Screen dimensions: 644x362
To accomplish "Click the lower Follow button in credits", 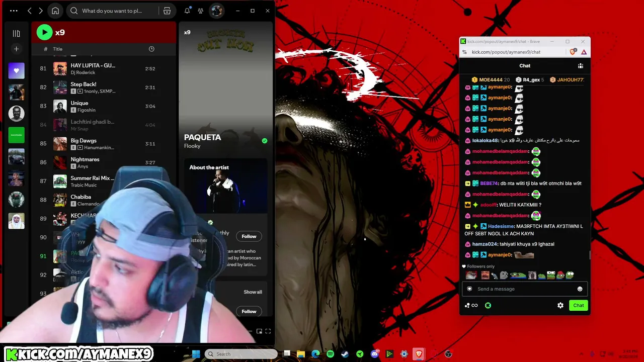I will 249,311.
